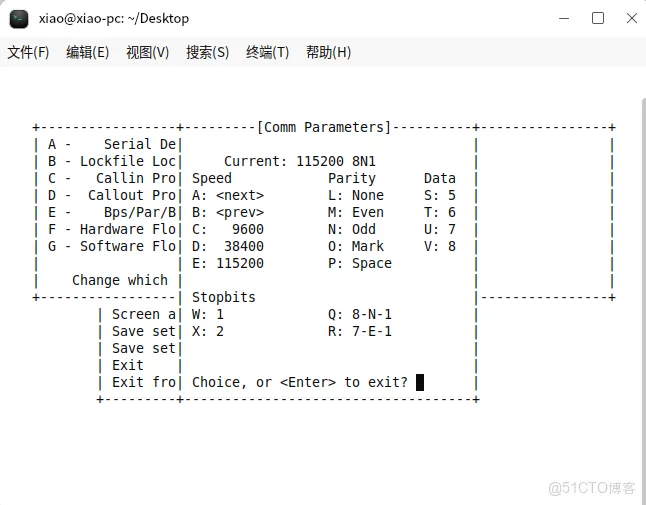646x505 pixels.
Task: Open the 文件(F) menu
Action: [x=28, y=52]
